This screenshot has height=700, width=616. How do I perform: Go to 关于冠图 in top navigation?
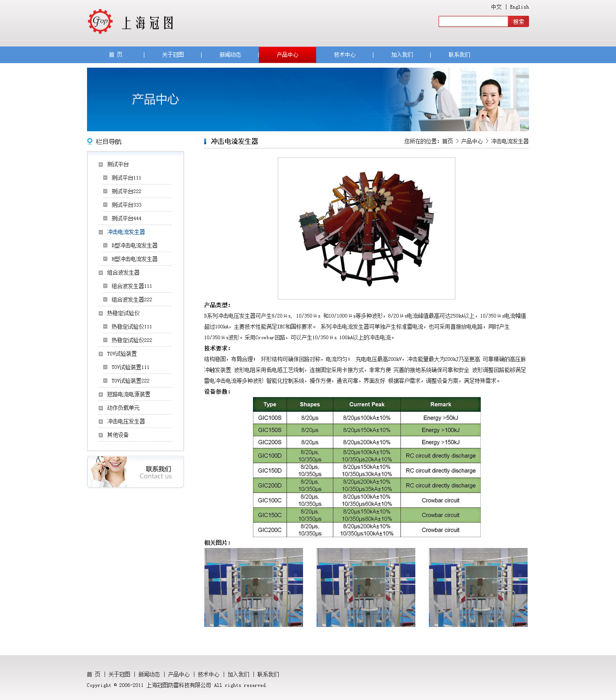(x=173, y=55)
